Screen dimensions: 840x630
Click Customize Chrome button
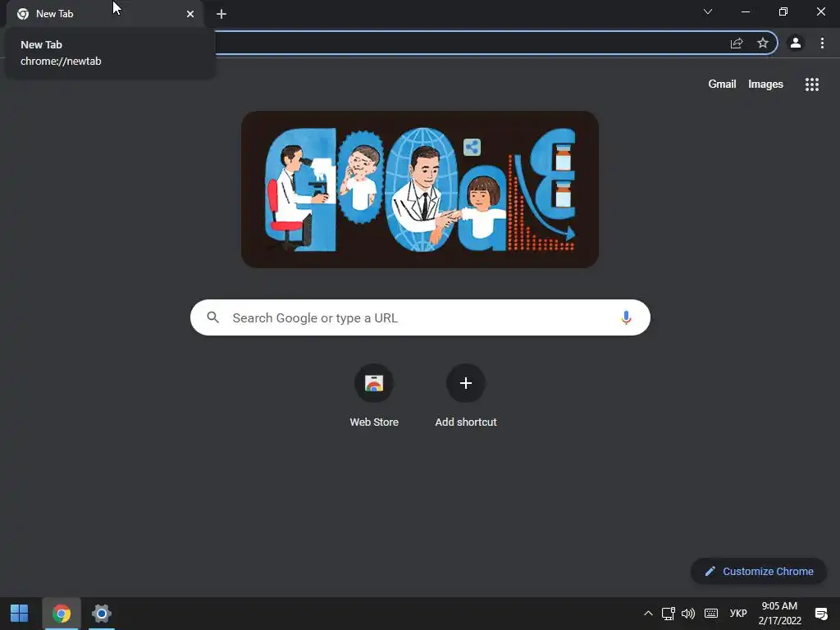point(759,571)
